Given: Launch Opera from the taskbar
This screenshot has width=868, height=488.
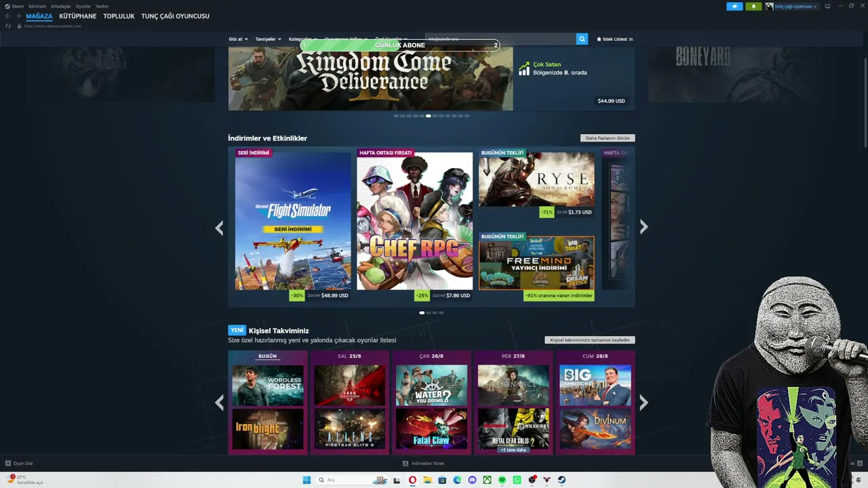Looking at the screenshot, I should coord(412,480).
